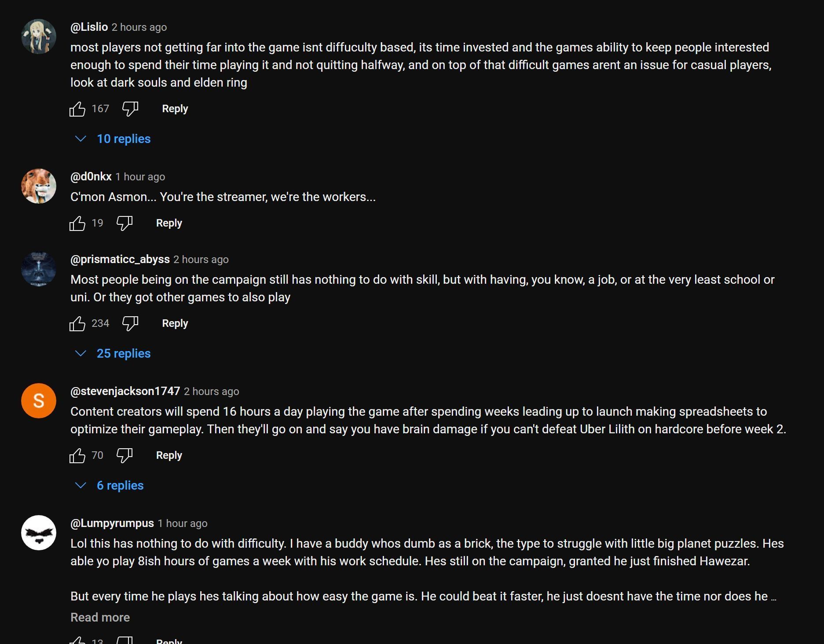Screen dimensions: 824x644
Task: Show the 6 replies under @stevenjackson1747
Action: tap(120, 486)
